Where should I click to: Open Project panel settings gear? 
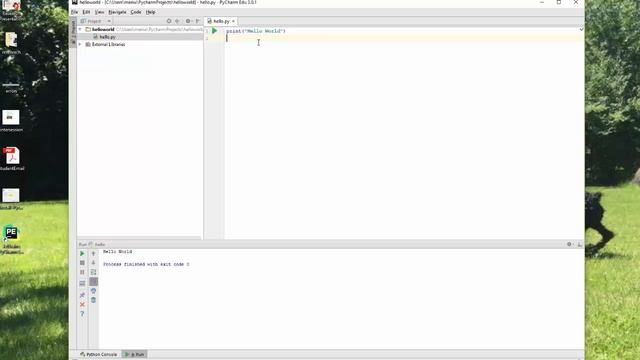click(188, 21)
